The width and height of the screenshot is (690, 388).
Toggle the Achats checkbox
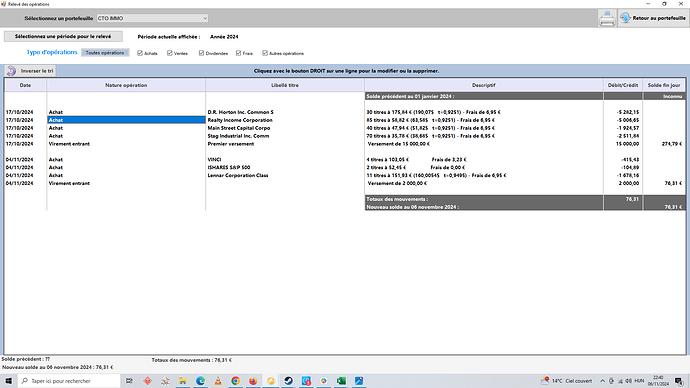(140, 53)
